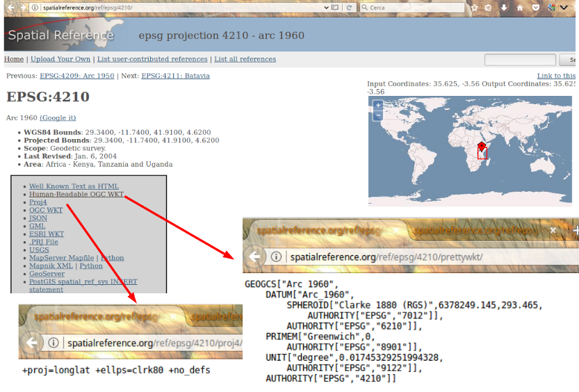
Task: Open MapServer Mapfile link
Action: (62, 258)
